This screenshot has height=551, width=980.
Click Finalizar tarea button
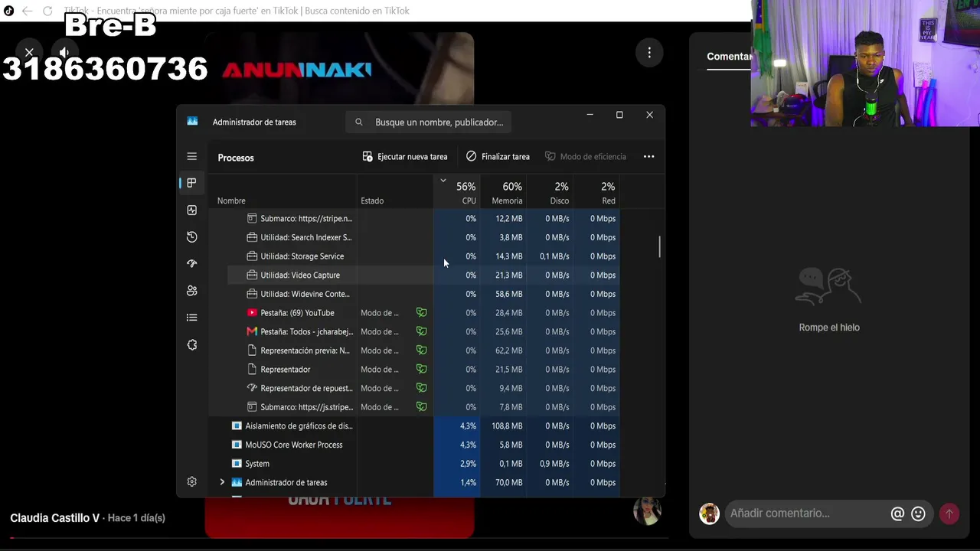tap(498, 156)
